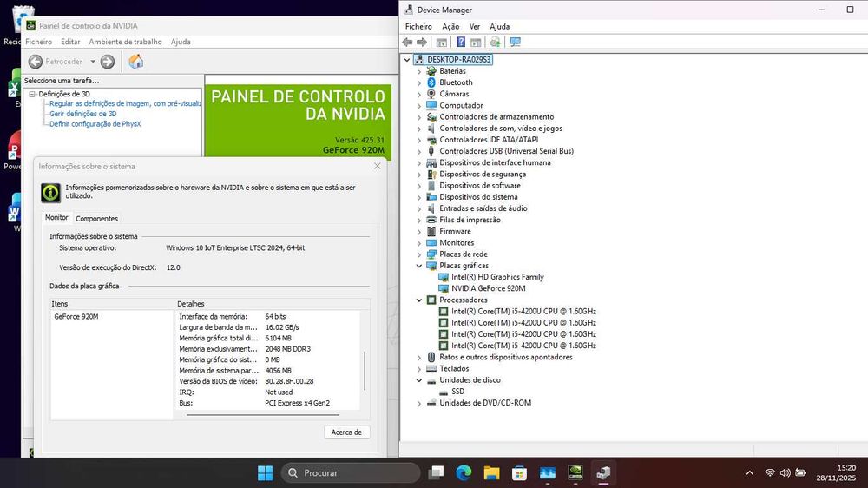The width and height of the screenshot is (868, 488).
Task: Open the Retroceder history dropdown arrow
Action: (93, 62)
